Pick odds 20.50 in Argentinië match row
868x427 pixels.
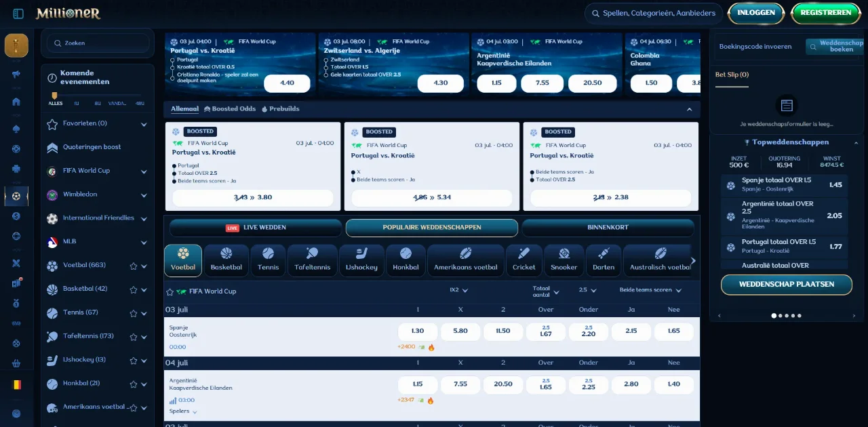[x=503, y=384]
